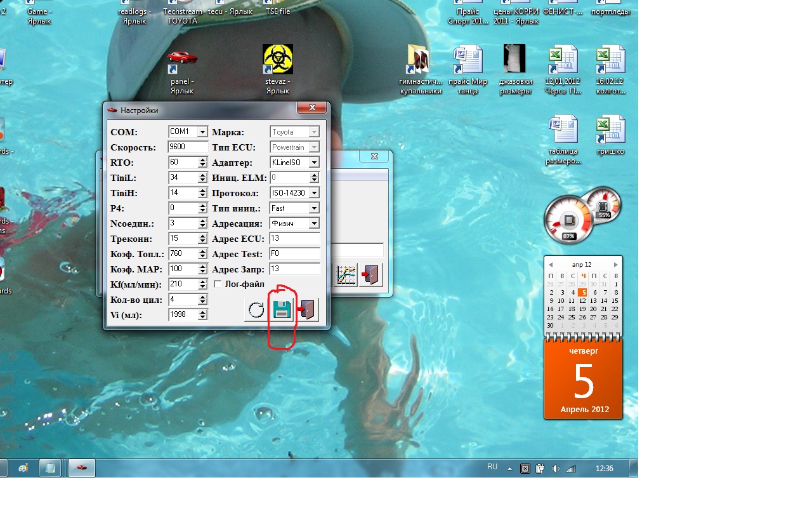Click the exit door icon in Настройки

[308, 310]
